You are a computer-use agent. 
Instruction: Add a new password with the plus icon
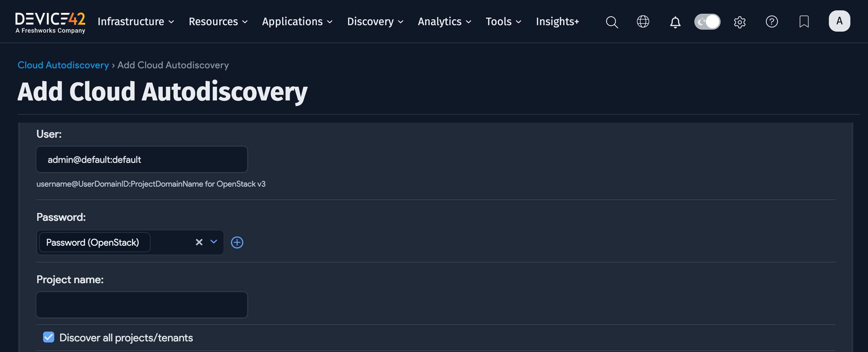tap(237, 242)
